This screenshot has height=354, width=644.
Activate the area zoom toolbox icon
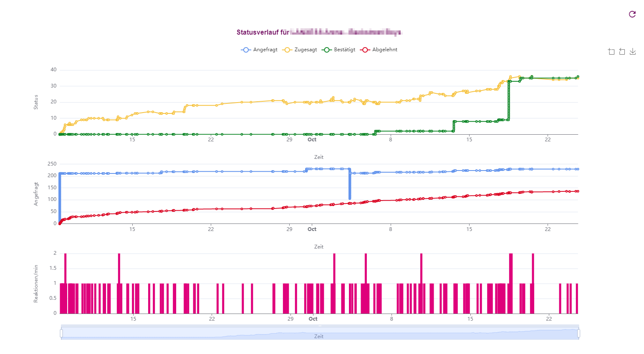click(x=611, y=51)
